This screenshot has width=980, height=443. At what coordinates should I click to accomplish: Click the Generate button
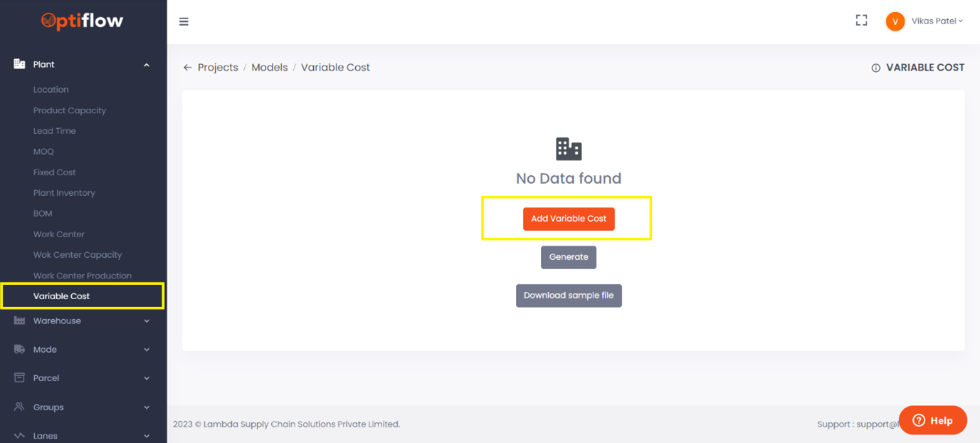coord(568,257)
